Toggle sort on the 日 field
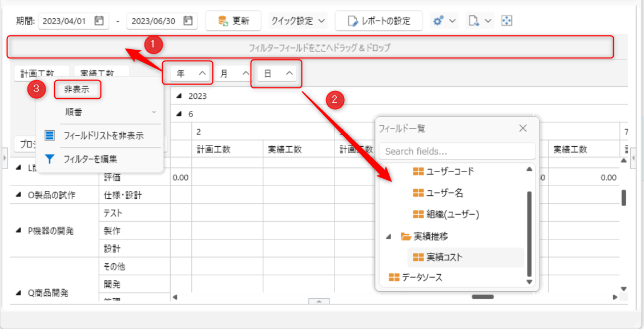Image resolution: width=644 pixels, height=329 pixels. pos(289,74)
